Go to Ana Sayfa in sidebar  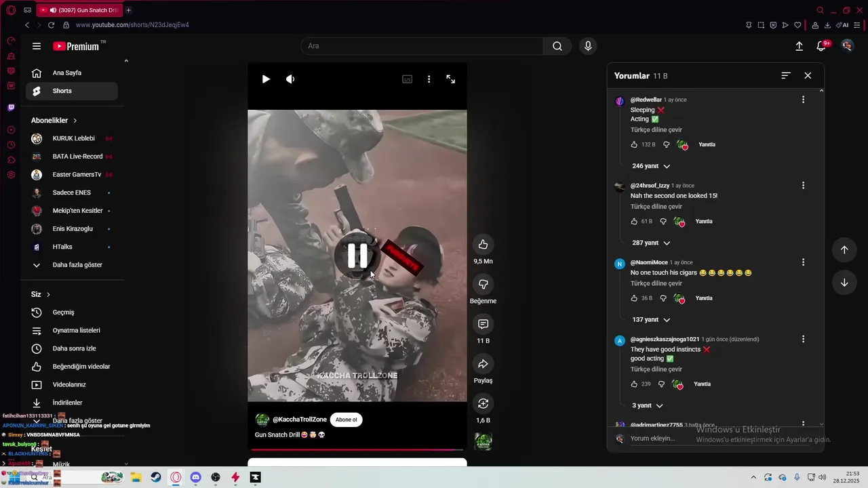[x=72, y=73]
